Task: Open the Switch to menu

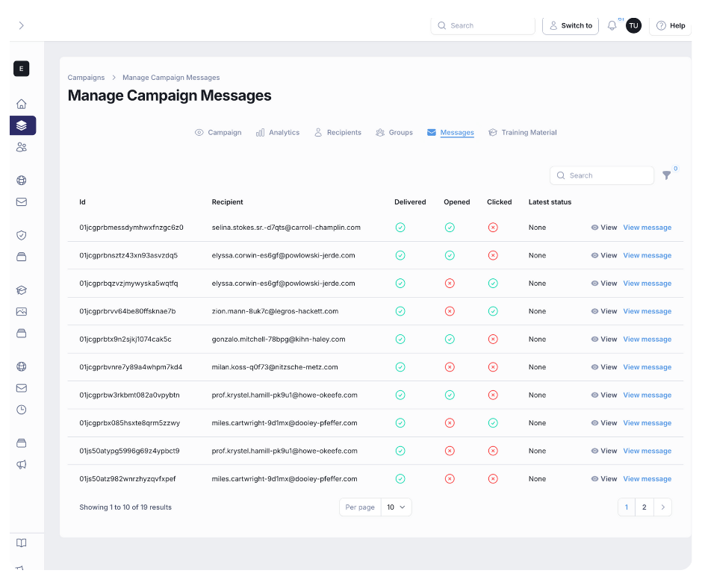Action: click(x=571, y=25)
